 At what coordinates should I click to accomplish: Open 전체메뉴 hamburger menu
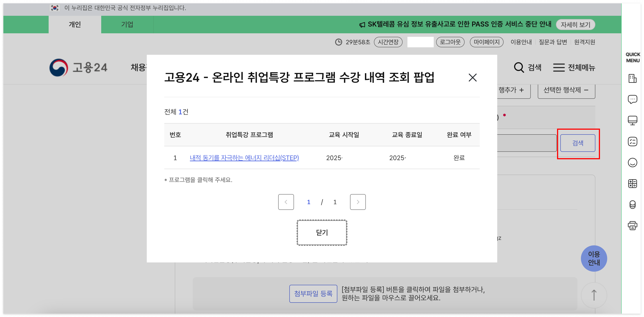[x=574, y=67]
